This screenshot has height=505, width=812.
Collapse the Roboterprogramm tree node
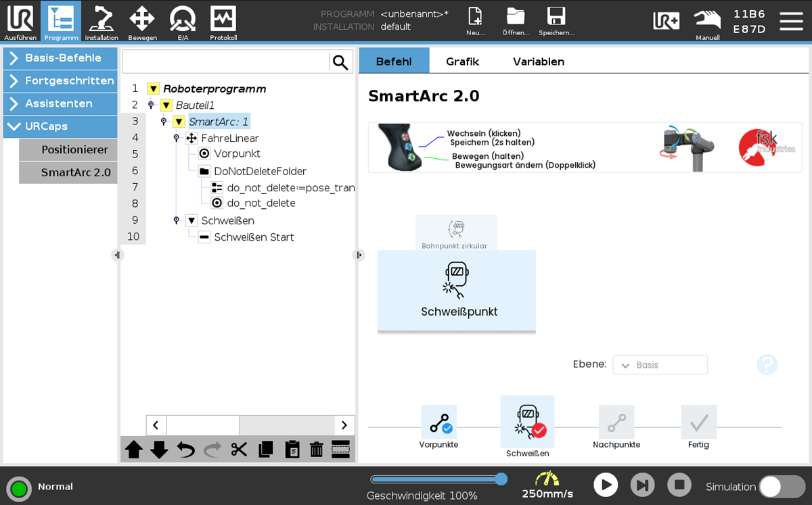(x=153, y=89)
